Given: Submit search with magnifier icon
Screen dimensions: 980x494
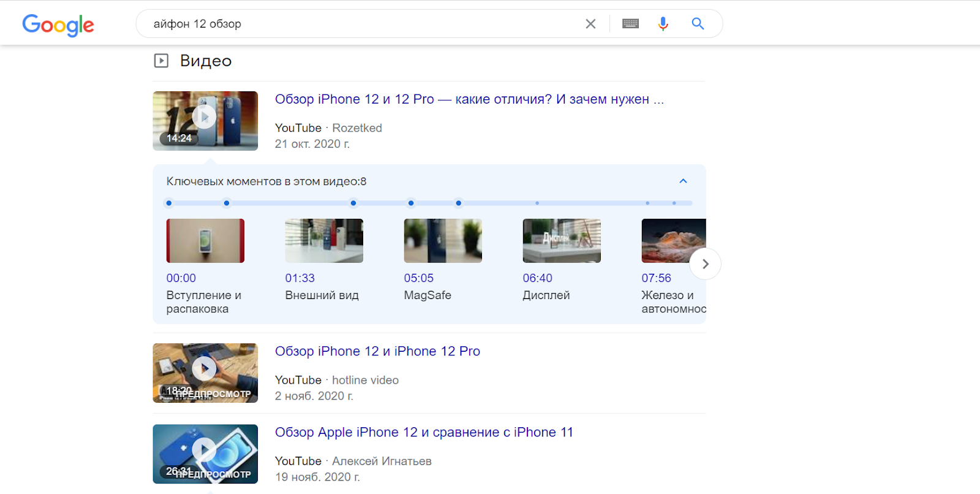Looking at the screenshot, I should click(x=698, y=24).
